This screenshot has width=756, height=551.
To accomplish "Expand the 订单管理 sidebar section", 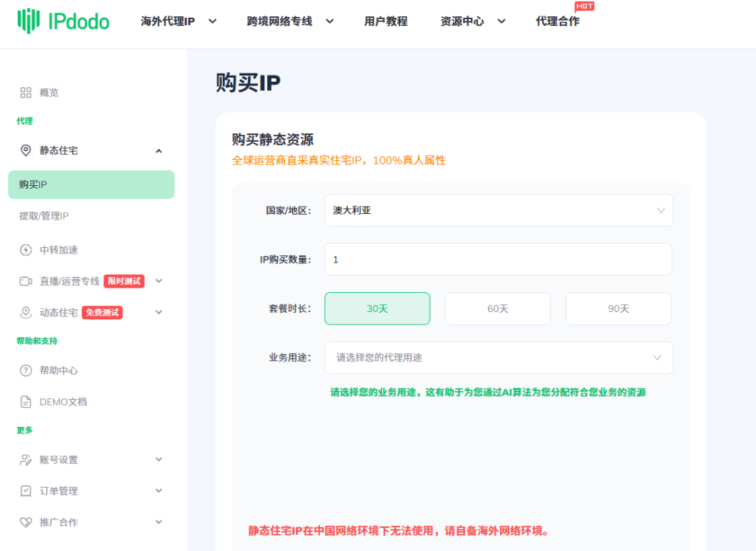I will [90, 491].
